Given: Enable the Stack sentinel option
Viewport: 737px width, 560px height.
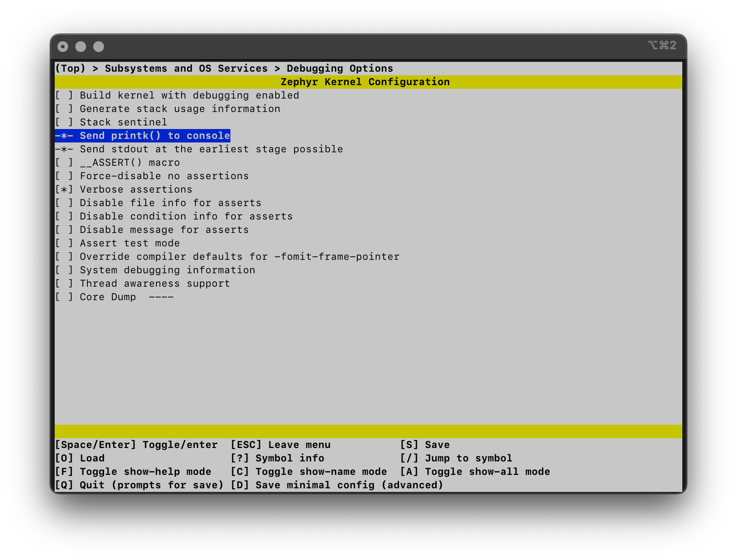Looking at the screenshot, I should (x=64, y=122).
